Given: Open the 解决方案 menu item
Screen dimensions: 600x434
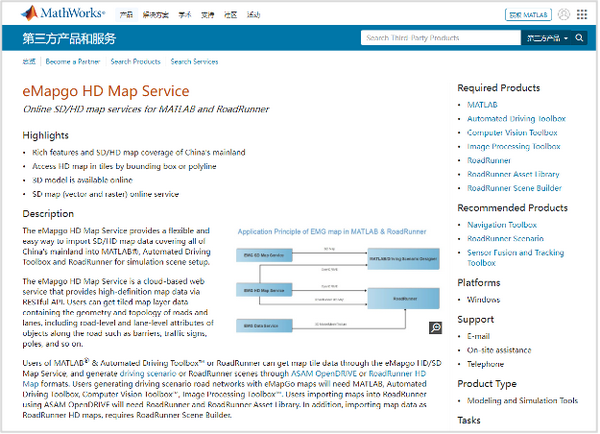Looking at the screenshot, I should click(x=156, y=15).
